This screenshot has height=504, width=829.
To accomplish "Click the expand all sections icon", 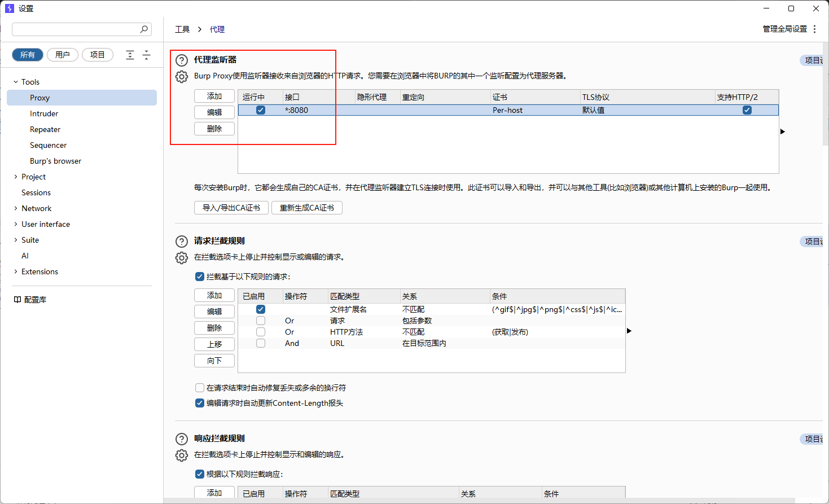I will (x=130, y=55).
